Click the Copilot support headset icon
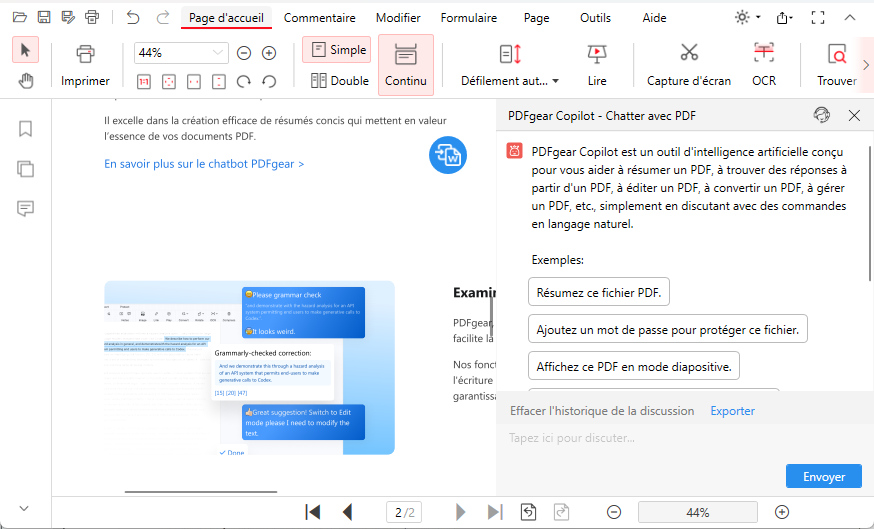The width and height of the screenshot is (874, 529). pos(822,115)
